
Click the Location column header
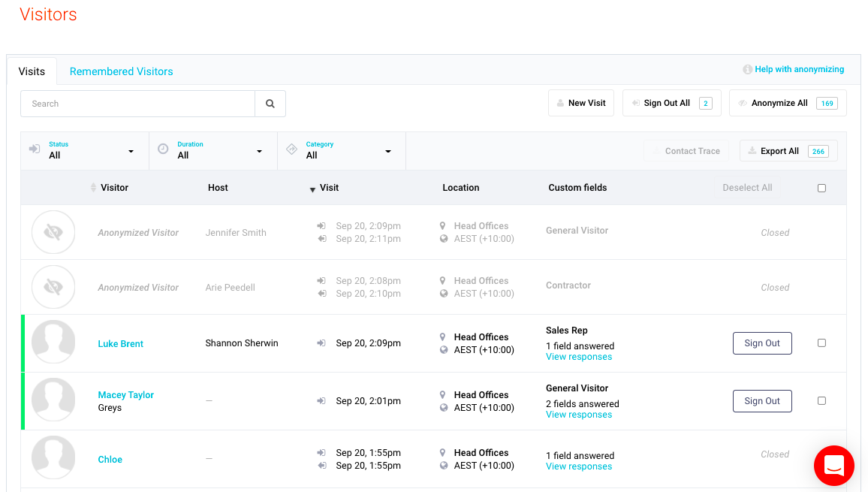(x=460, y=188)
